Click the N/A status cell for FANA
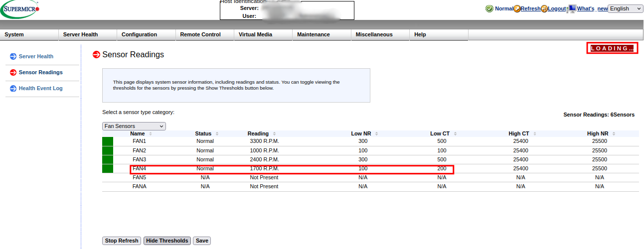 (x=205, y=186)
